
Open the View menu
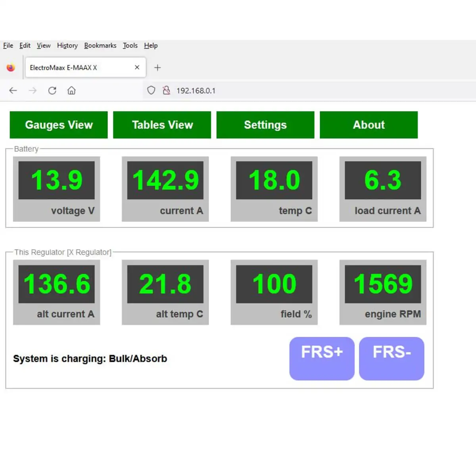coord(44,46)
